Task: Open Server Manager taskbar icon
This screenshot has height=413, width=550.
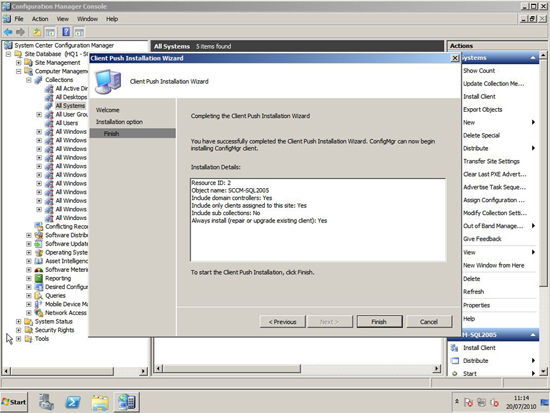Action: 46,402
